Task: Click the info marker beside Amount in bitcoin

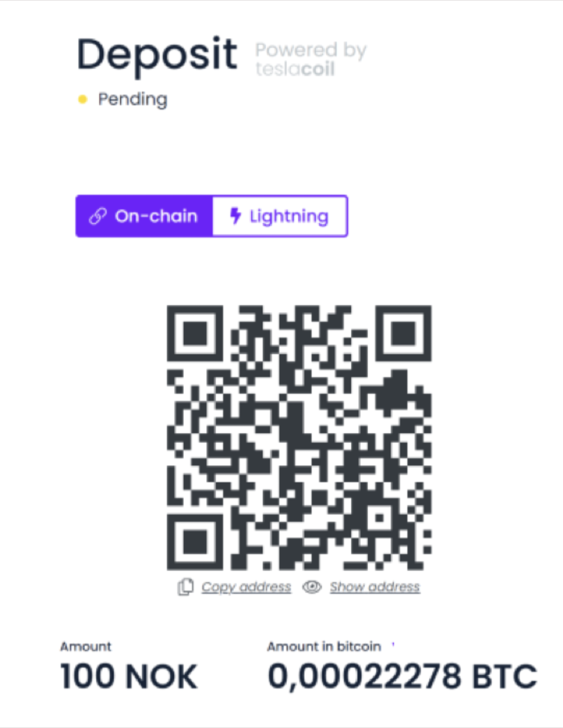Action: [393, 645]
